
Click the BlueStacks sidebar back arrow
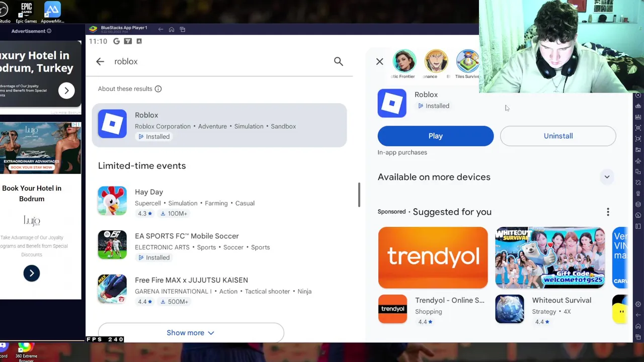(638, 315)
